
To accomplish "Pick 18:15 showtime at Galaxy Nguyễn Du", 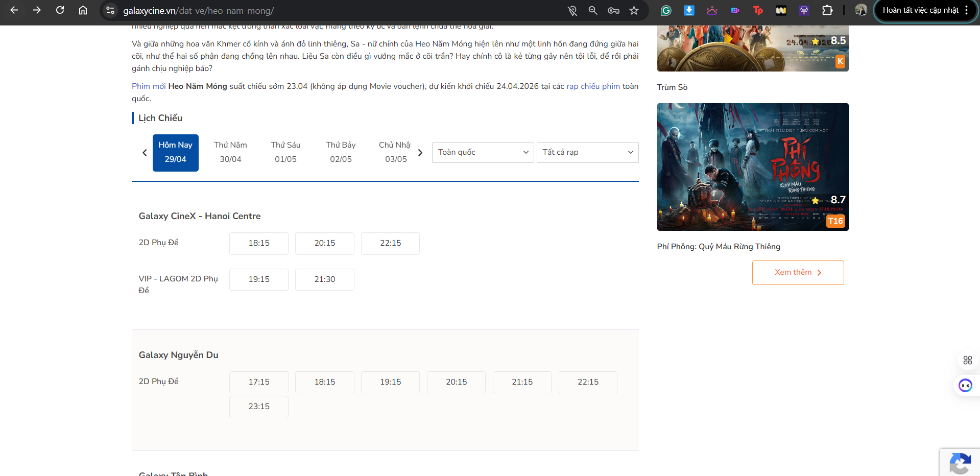I will [x=325, y=382].
